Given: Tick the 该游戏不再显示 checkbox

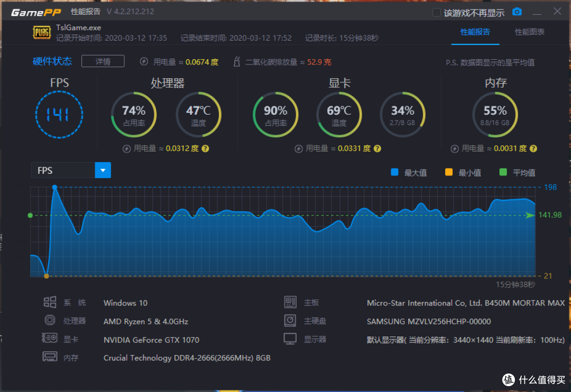Looking at the screenshot, I should (436, 12).
